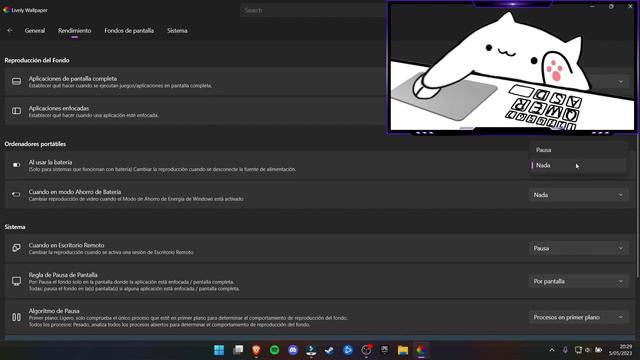Click the Al usar la batería icon

click(x=16, y=165)
